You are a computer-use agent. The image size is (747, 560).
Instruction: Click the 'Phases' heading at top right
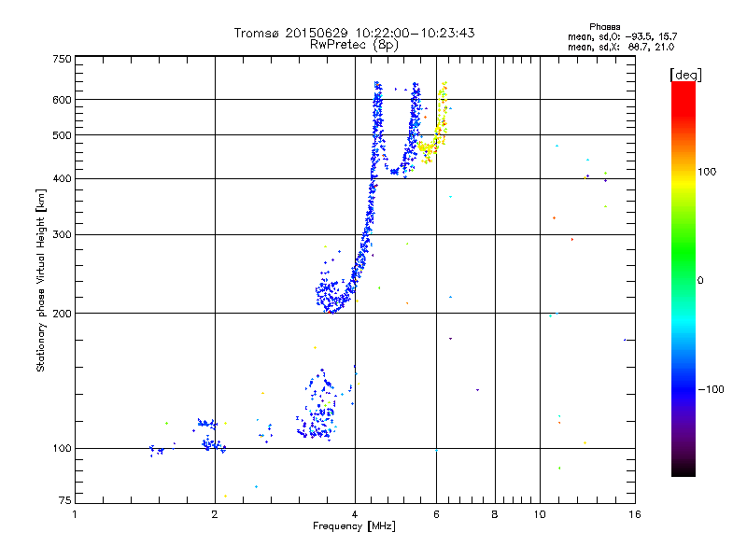pyautogui.click(x=604, y=27)
